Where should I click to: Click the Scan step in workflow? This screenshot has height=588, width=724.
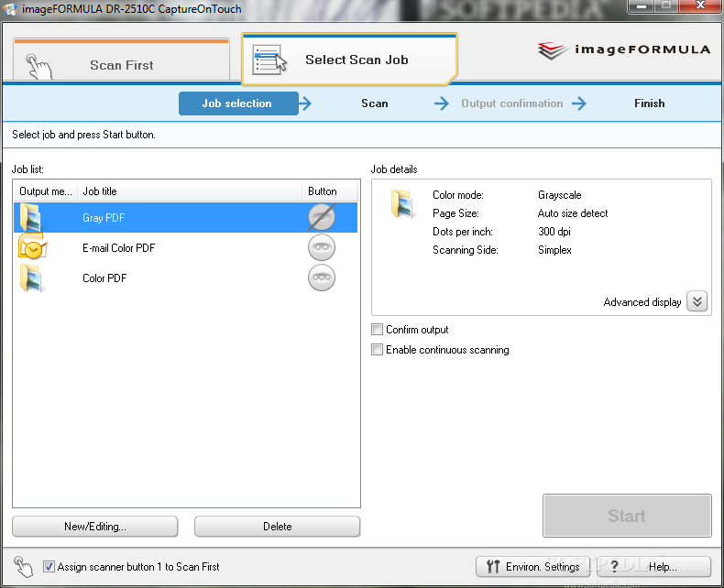click(375, 103)
